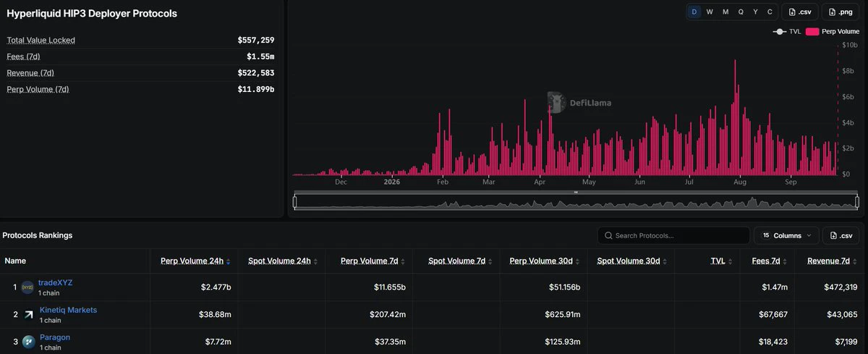Click the top grip of range slider
Image resolution: width=868 pixels, height=354 pixels.
pyautogui.click(x=576, y=193)
